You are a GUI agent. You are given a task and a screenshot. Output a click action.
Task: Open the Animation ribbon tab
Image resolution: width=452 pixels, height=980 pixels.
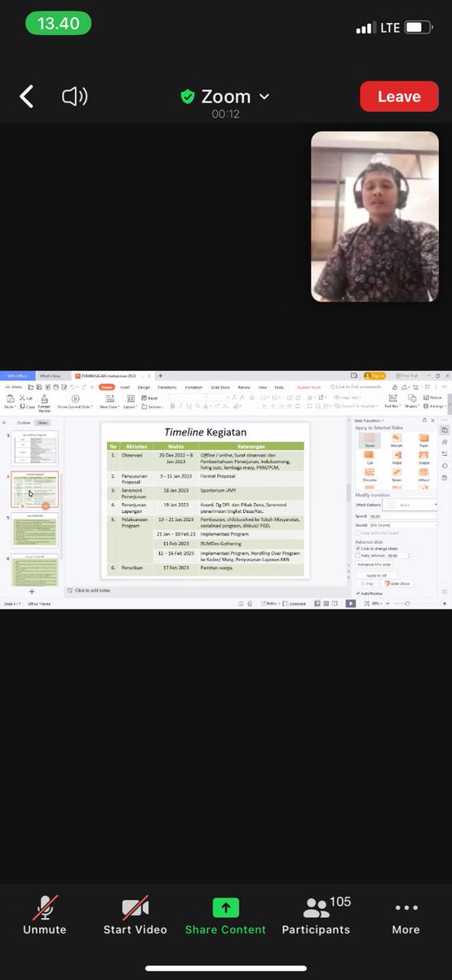(x=193, y=387)
